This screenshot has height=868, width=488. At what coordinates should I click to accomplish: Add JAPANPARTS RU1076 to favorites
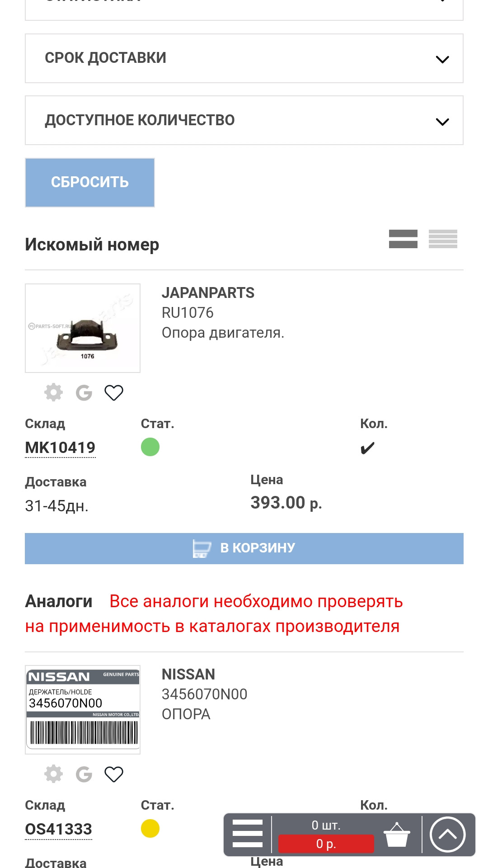click(114, 392)
